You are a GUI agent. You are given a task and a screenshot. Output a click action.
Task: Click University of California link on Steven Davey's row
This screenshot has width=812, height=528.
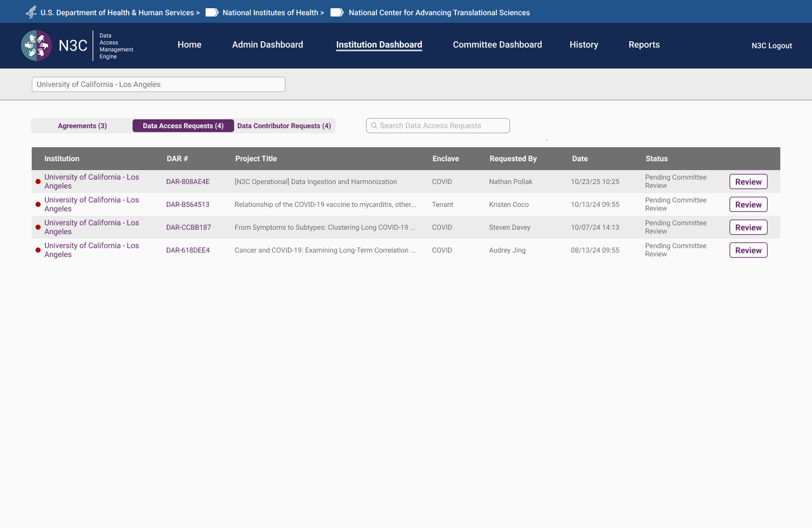pyautogui.click(x=91, y=227)
